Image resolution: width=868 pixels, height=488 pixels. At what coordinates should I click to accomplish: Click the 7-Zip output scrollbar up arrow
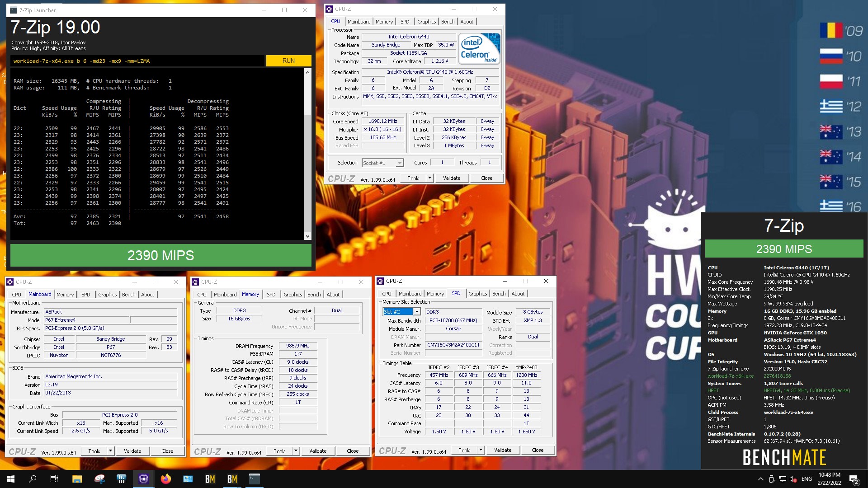[x=307, y=72]
